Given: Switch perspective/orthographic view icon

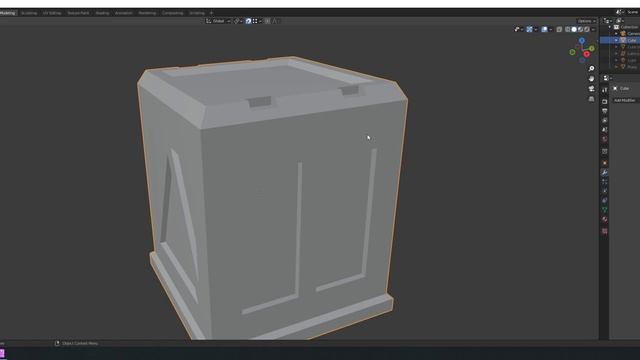Looking at the screenshot, I should [x=591, y=99].
